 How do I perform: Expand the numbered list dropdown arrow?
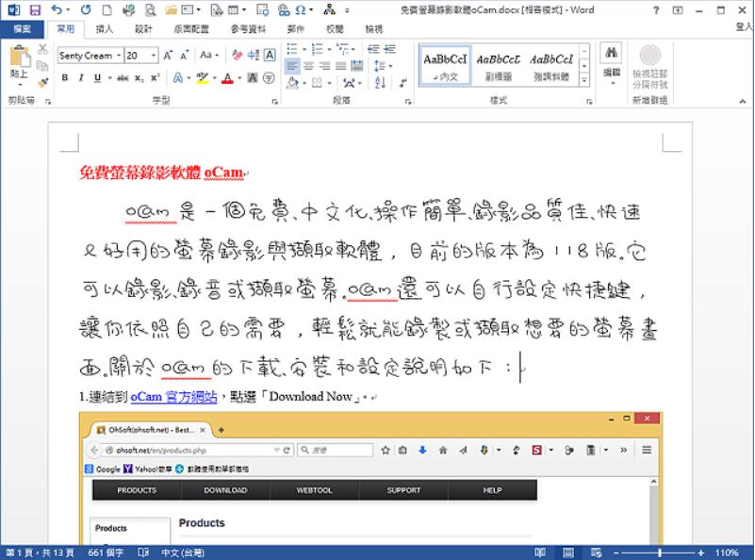point(329,49)
